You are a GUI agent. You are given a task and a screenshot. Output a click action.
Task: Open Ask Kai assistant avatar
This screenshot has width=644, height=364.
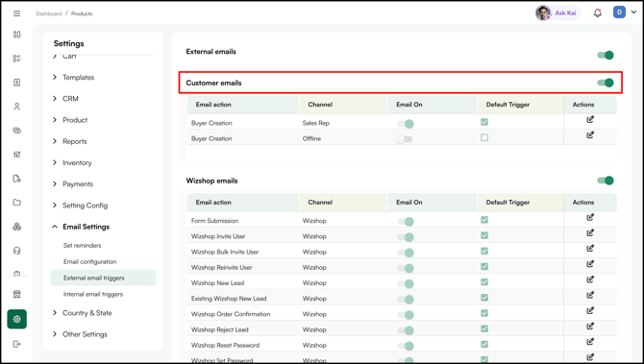tap(543, 13)
